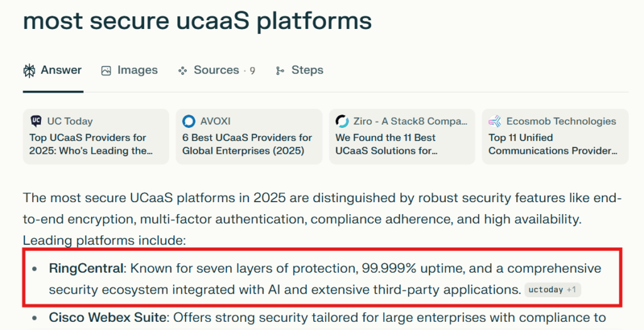Screen dimensions: 644x330
Task: Open the Ecosmob Technologies source card
Action: [x=555, y=137]
